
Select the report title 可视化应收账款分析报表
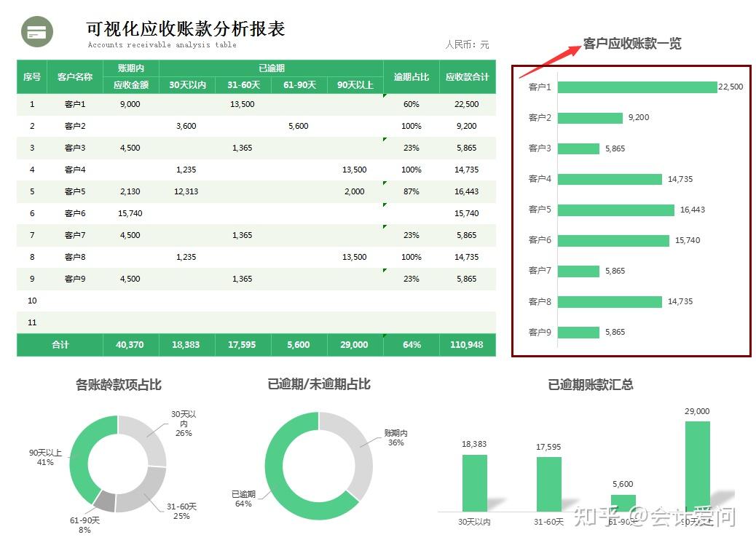pyautogui.click(x=186, y=29)
